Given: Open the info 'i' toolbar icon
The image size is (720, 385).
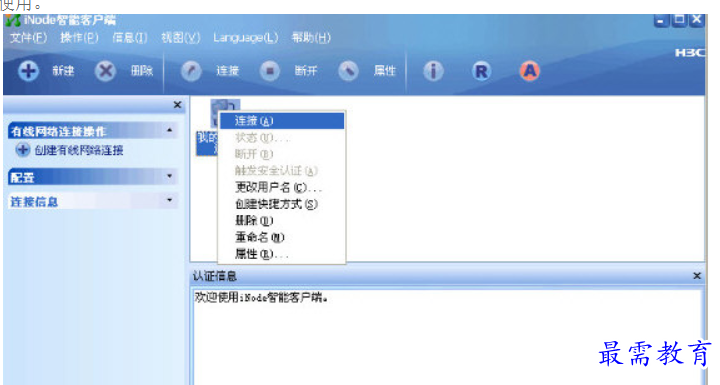Looking at the screenshot, I should (x=433, y=71).
